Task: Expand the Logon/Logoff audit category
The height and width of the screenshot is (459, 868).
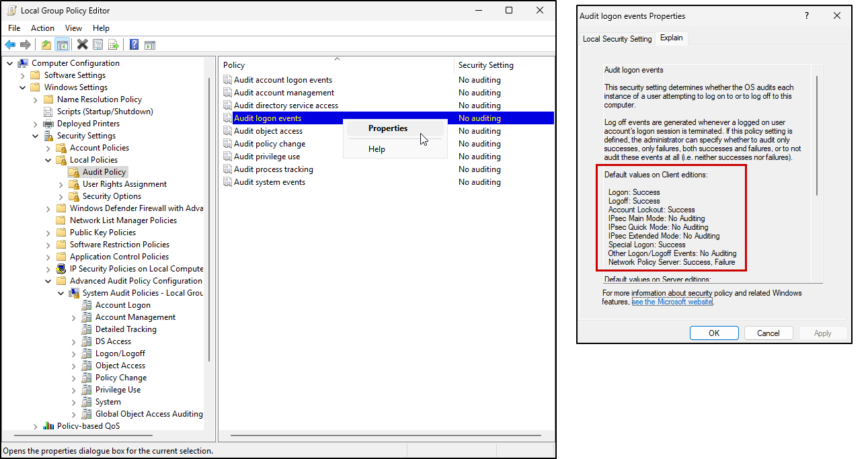Action: (x=74, y=353)
